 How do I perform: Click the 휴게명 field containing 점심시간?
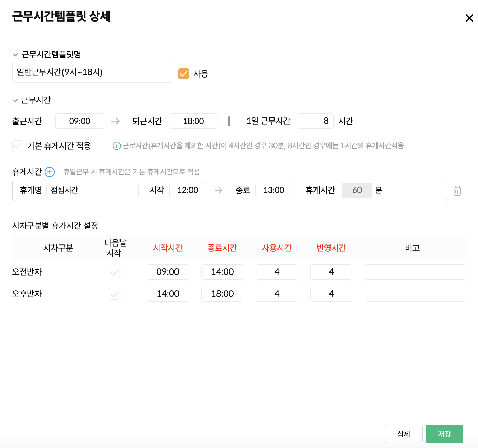tap(93, 190)
